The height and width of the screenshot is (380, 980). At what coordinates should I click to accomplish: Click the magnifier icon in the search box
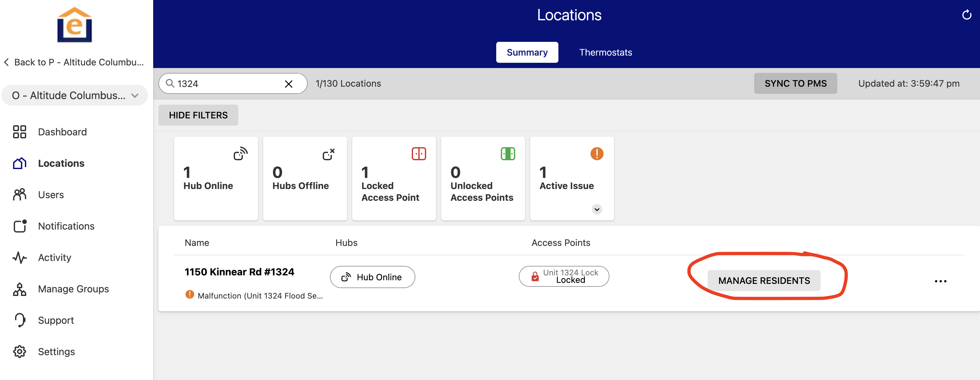click(170, 83)
